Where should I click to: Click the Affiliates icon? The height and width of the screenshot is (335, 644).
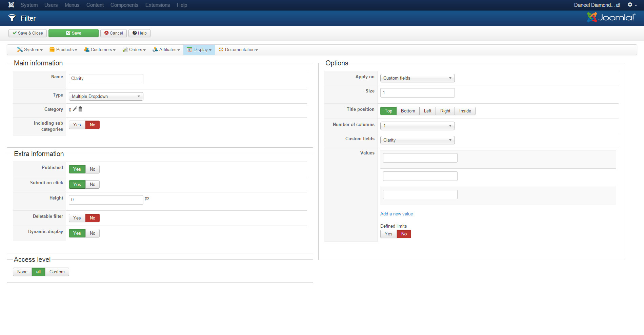(x=155, y=49)
